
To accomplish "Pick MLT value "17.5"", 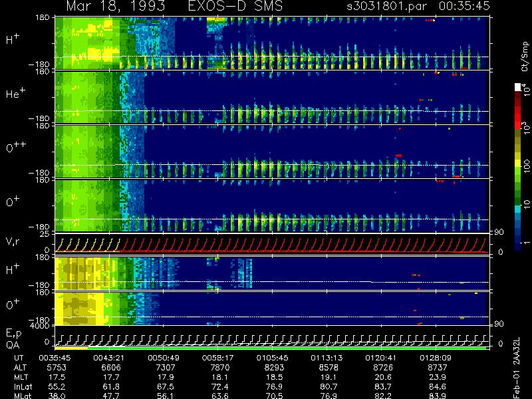I will point(57,377).
